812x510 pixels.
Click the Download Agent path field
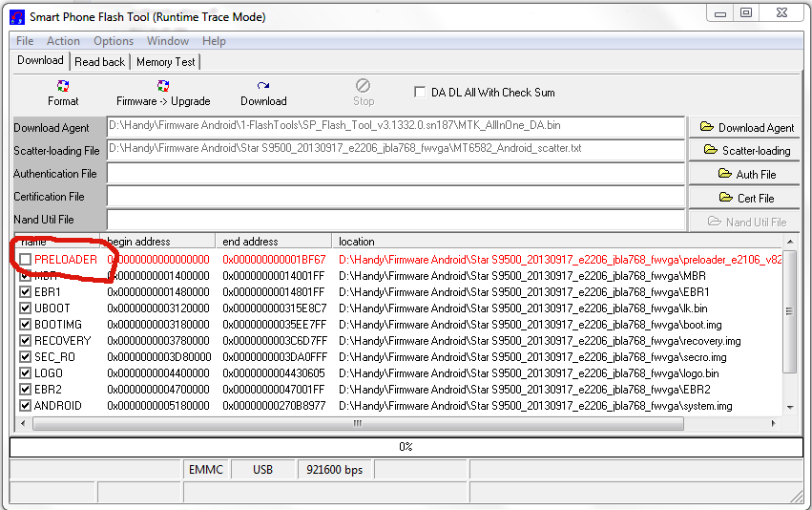tap(396, 126)
